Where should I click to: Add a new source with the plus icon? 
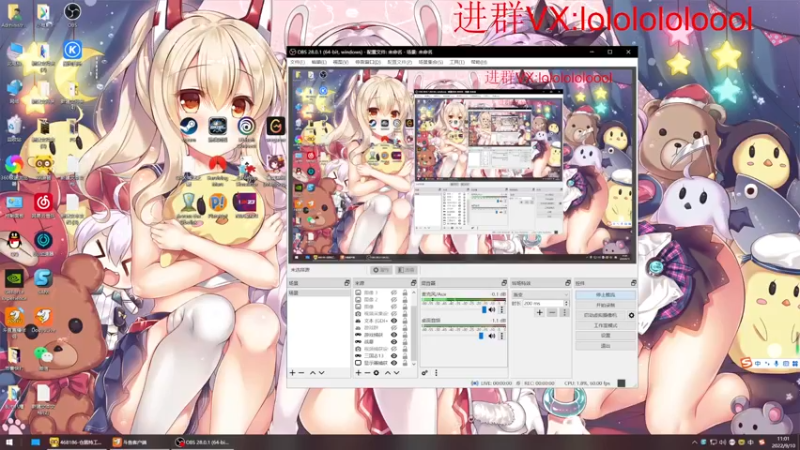point(358,373)
